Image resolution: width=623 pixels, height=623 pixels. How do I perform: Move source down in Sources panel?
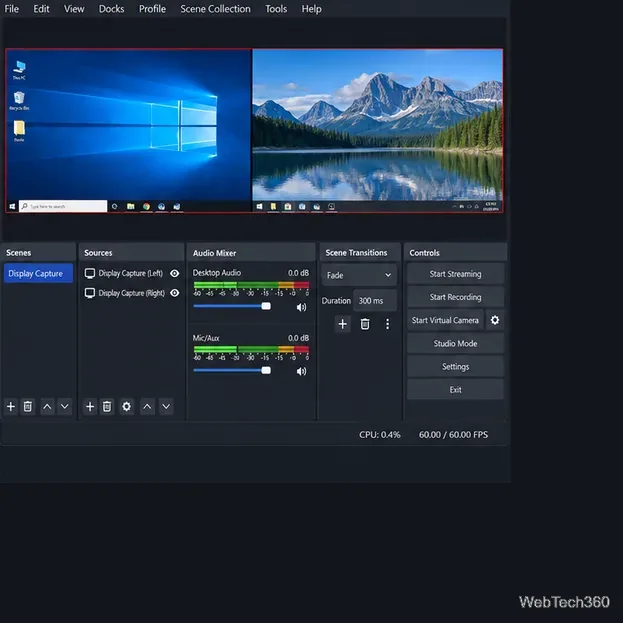[166, 406]
